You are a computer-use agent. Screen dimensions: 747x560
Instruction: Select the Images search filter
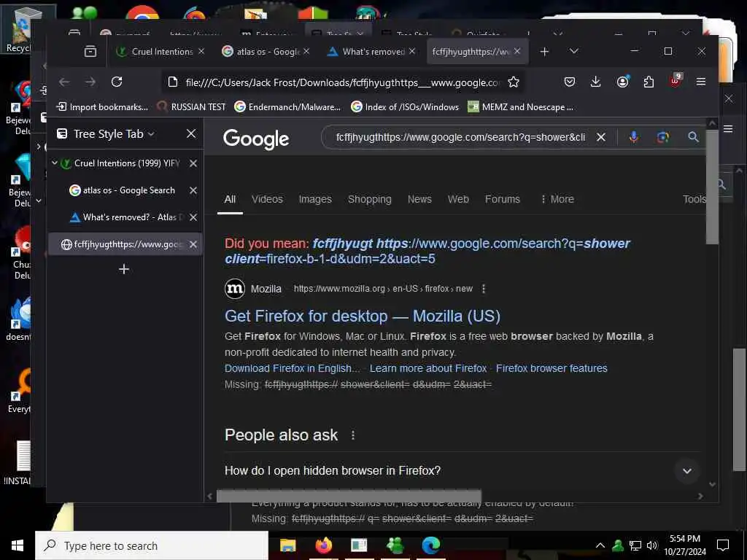click(315, 199)
